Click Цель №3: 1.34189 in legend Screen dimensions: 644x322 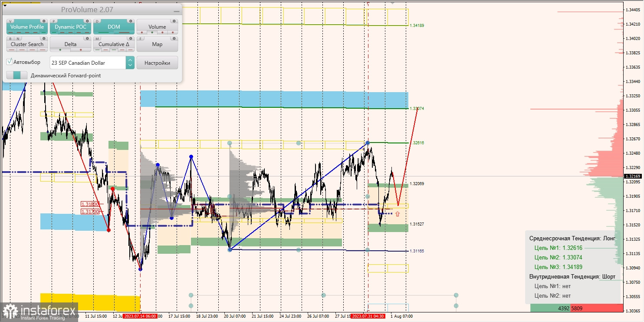(559, 267)
